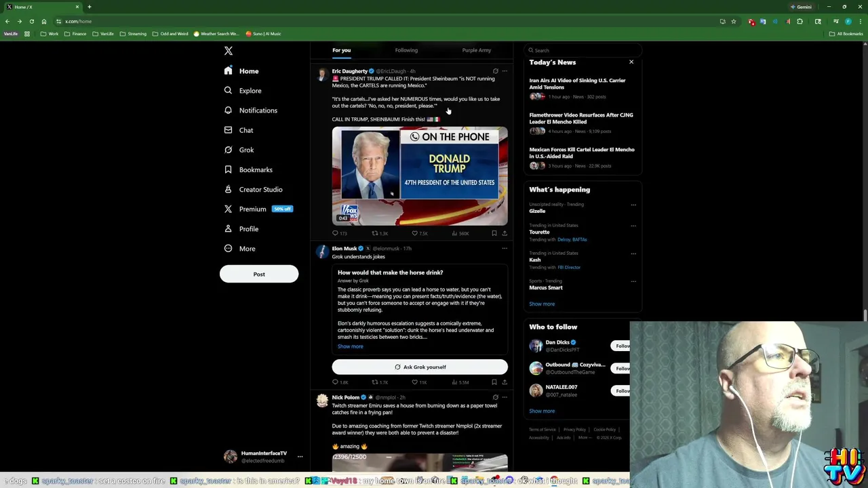Open more options on Eric Daugherty post
The width and height of the screenshot is (868, 488).
coord(505,71)
